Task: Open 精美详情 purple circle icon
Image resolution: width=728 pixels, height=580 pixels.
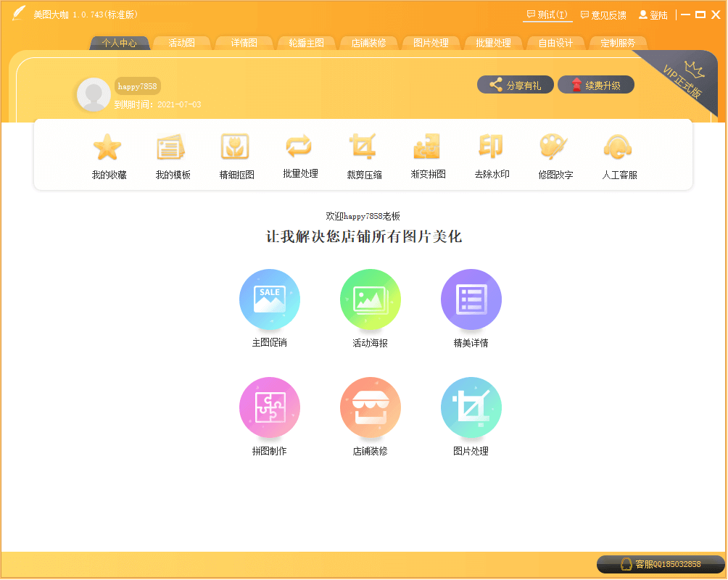Action: [x=471, y=299]
